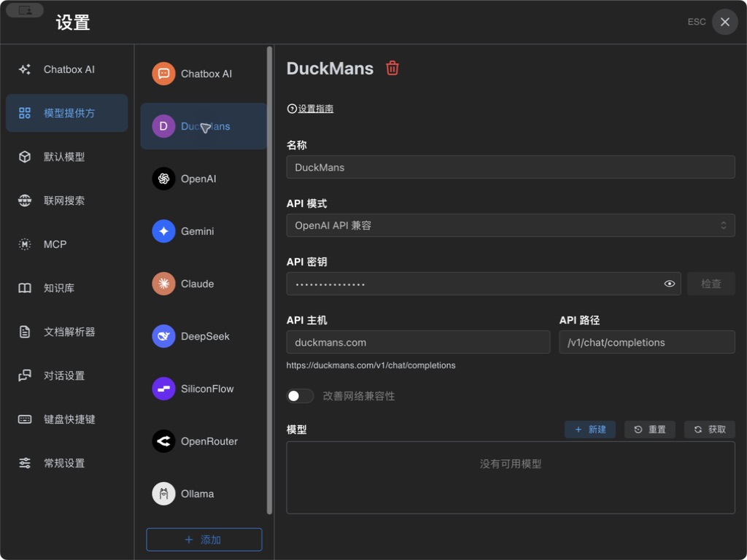The height and width of the screenshot is (560, 747).
Task: Click the API 密钥 input field
Action: (484, 284)
